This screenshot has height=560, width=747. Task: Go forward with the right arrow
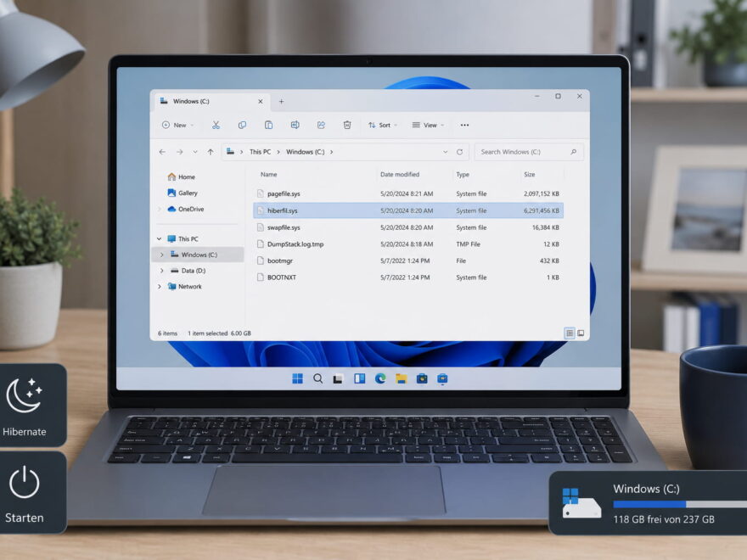pyautogui.click(x=180, y=152)
